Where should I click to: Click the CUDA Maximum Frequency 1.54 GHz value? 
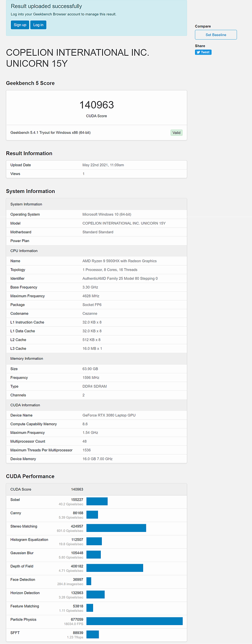[90, 433]
